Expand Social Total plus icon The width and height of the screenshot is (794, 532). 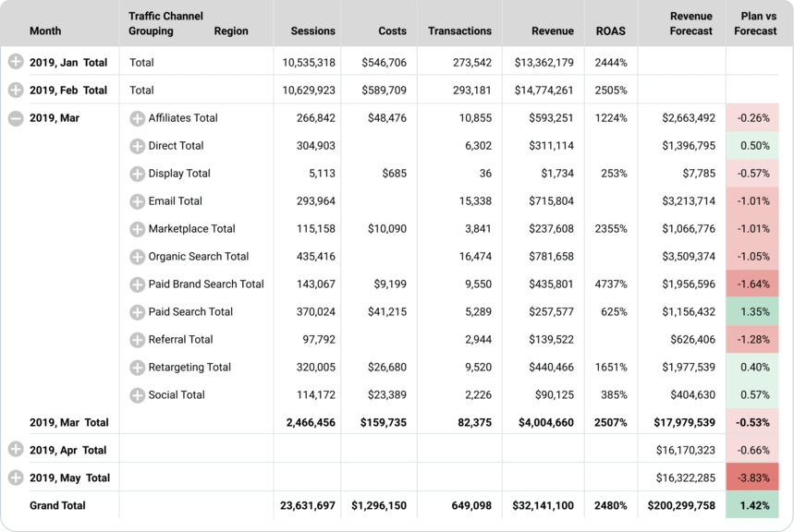click(x=137, y=395)
